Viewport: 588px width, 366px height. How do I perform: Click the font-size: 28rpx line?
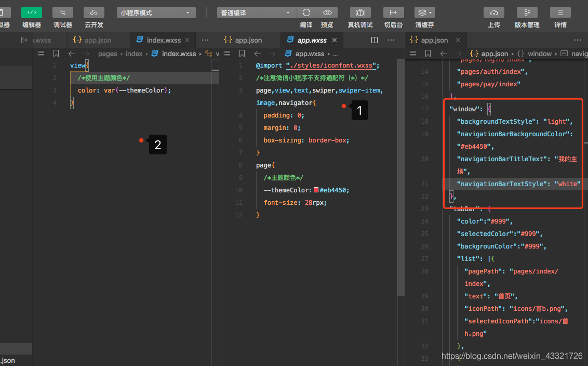[295, 203]
